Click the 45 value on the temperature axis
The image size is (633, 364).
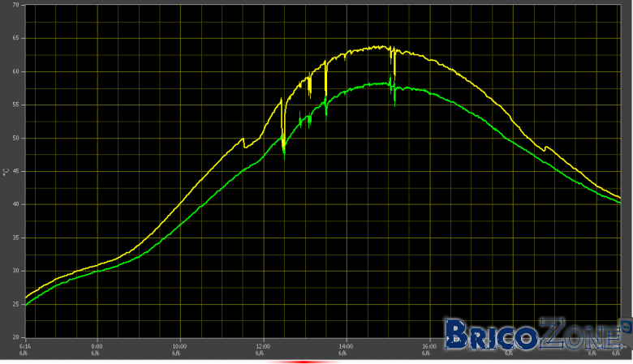coord(15,171)
